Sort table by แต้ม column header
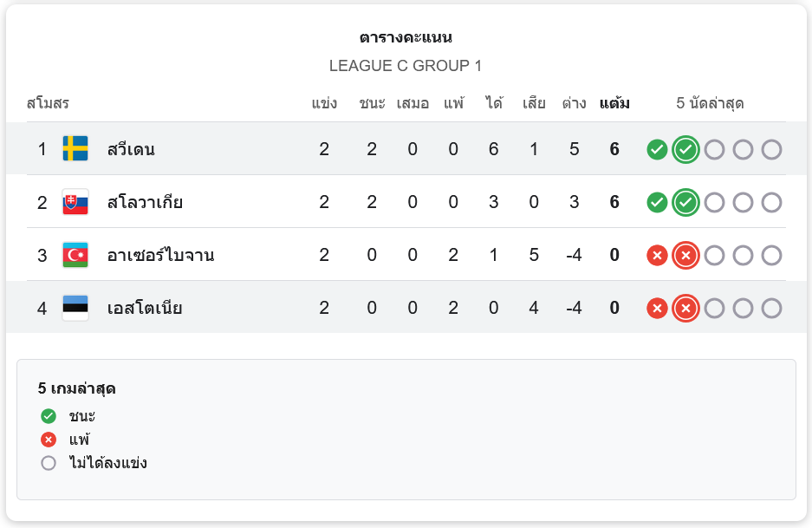Screen dimensions: 812x528 tap(614, 104)
